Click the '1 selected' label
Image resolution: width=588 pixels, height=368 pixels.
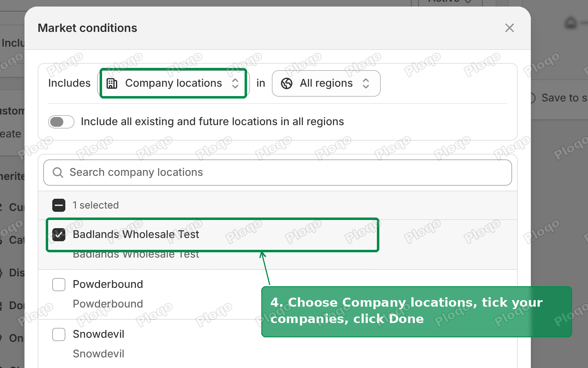point(96,205)
